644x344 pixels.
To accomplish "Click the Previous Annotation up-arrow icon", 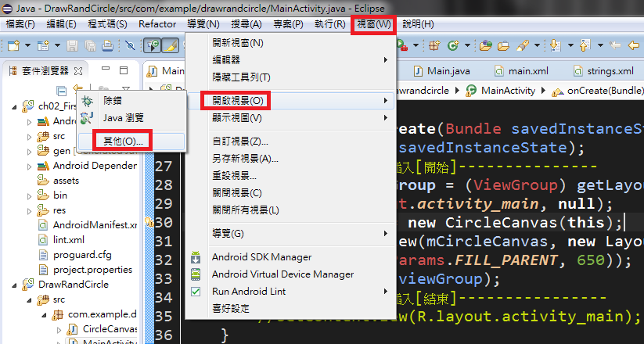I will click(x=585, y=45).
